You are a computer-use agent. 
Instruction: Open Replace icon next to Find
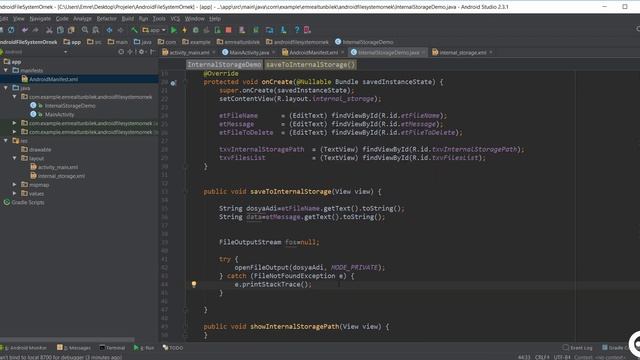tap(96, 30)
